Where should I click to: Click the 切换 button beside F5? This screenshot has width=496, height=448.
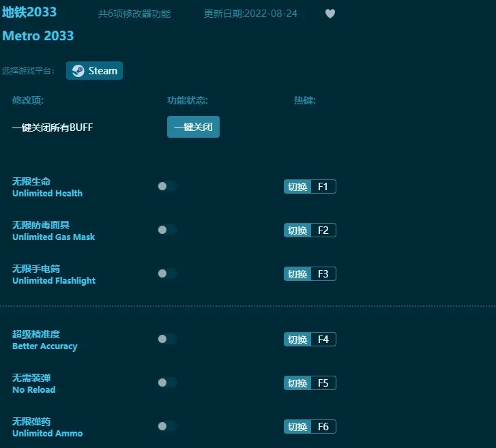pos(297,383)
